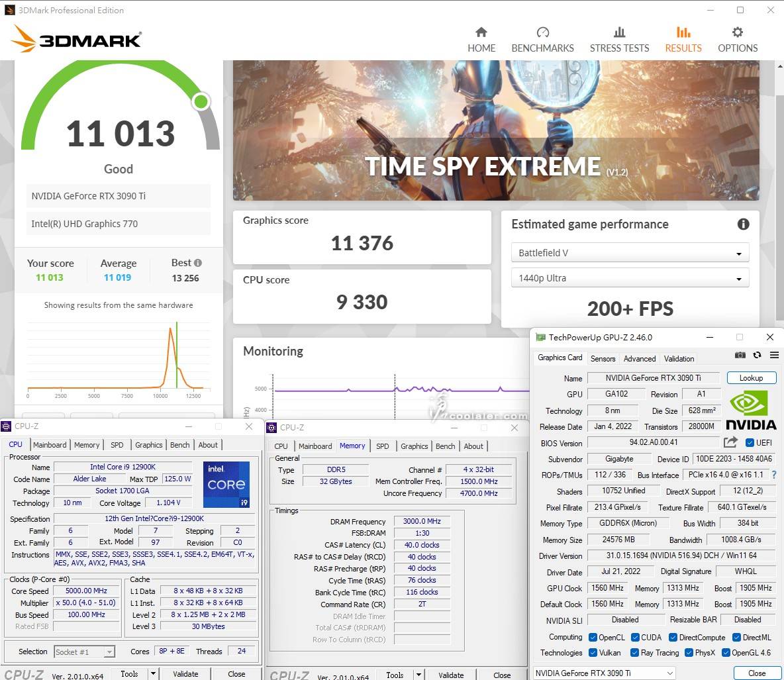Open About tab in left CPU-Z window

(x=208, y=444)
